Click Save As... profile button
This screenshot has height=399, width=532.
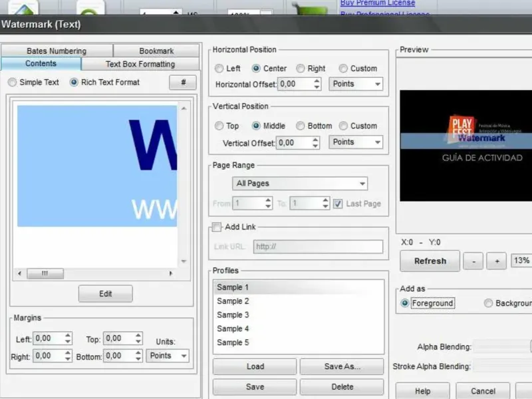point(342,366)
